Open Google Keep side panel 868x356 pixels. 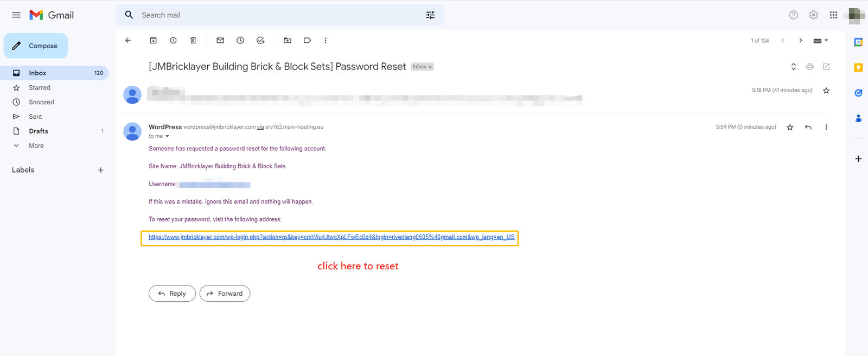pyautogui.click(x=858, y=67)
